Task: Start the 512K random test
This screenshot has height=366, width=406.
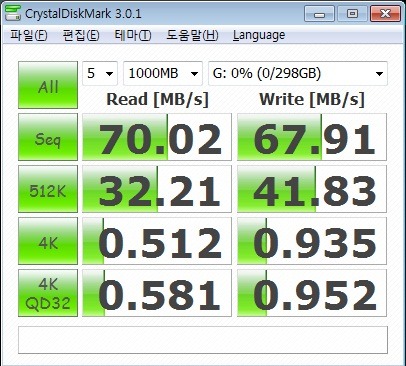Action: pos(48,189)
